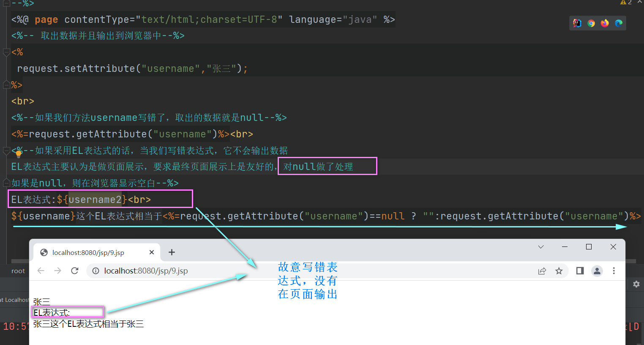644x345 pixels.
Task: Share this page from the address bar
Action: click(x=542, y=271)
